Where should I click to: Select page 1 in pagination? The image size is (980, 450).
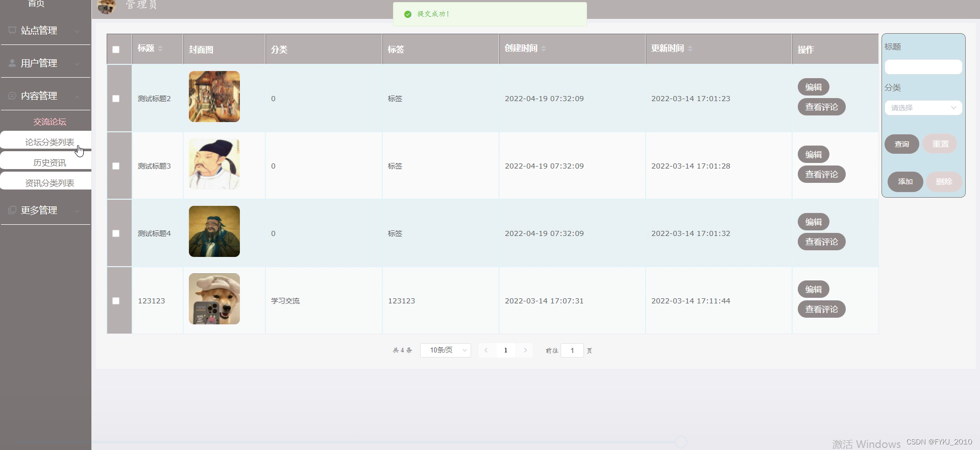coord(506,350)
